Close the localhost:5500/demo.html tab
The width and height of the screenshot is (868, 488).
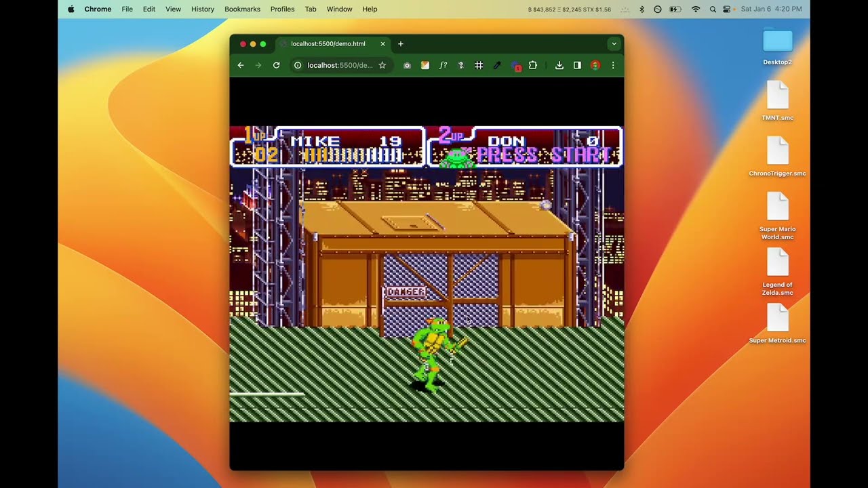coord(382,44)
